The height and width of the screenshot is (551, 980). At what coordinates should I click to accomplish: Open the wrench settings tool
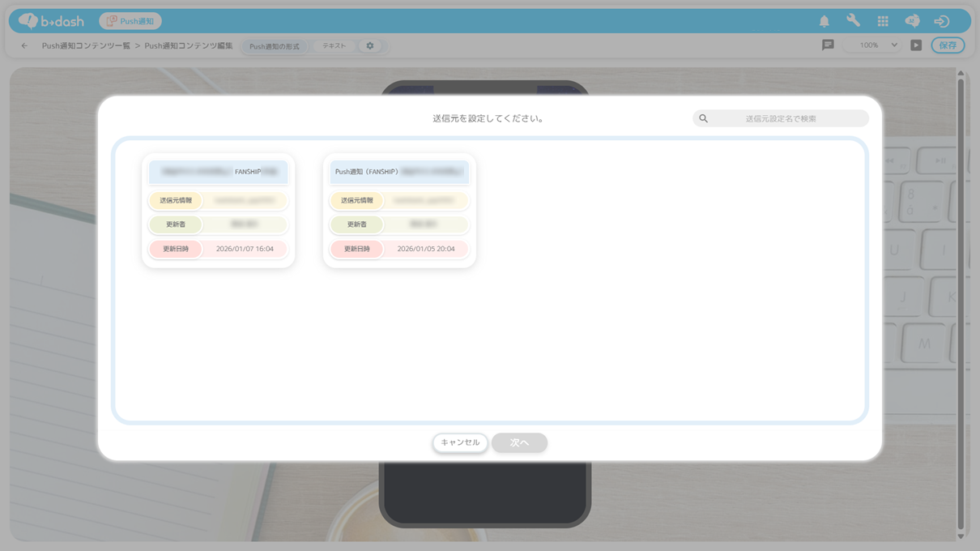853,21
